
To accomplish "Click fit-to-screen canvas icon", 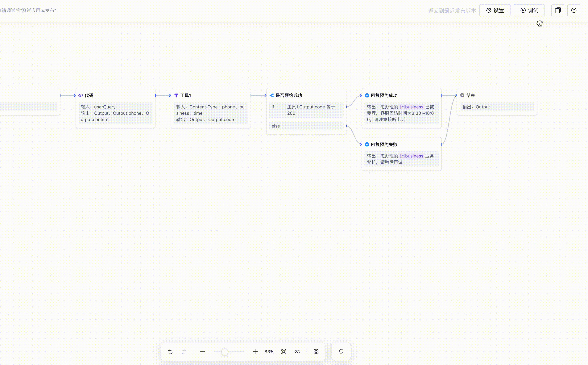I will click(284, 352).
